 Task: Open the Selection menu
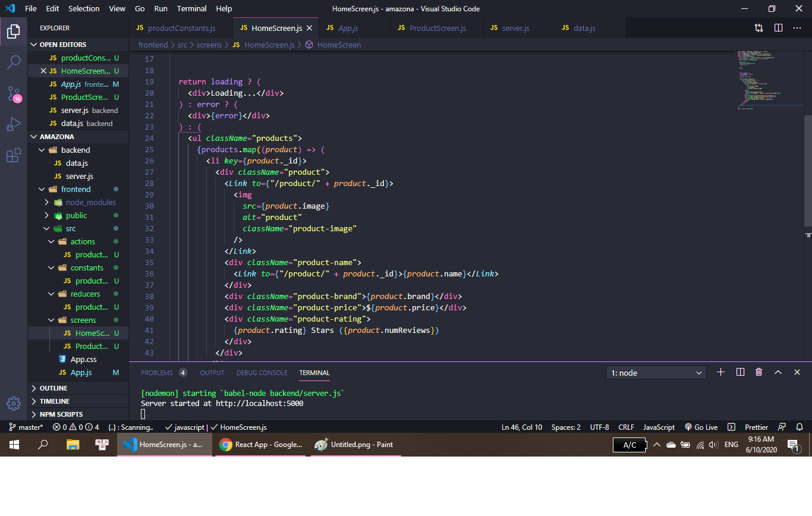pos(84,8)
